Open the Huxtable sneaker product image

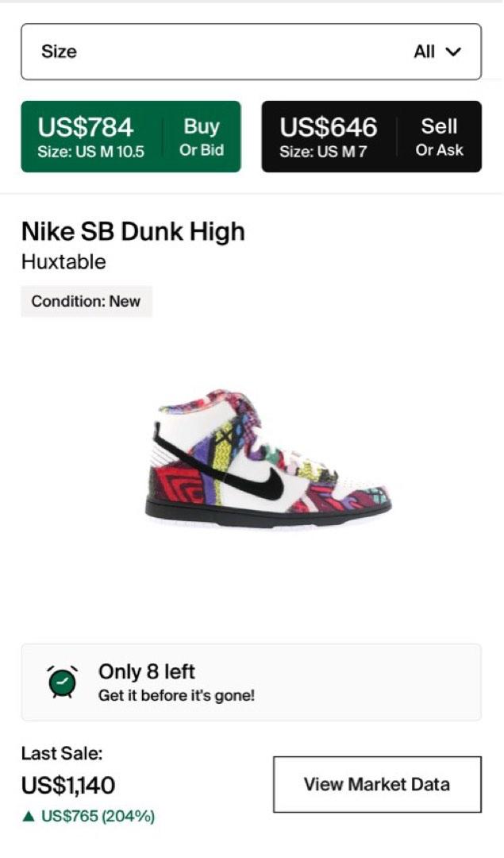coord(268,457)
